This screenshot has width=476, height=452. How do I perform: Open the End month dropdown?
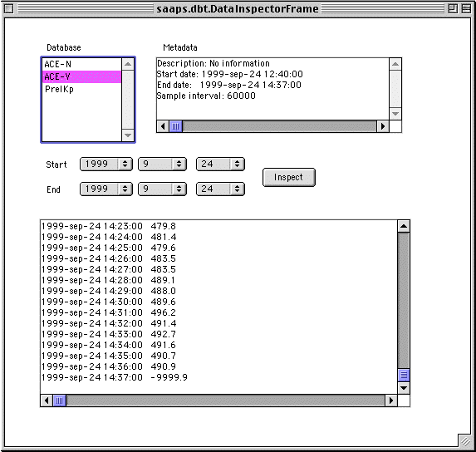(x=162, y=189)
